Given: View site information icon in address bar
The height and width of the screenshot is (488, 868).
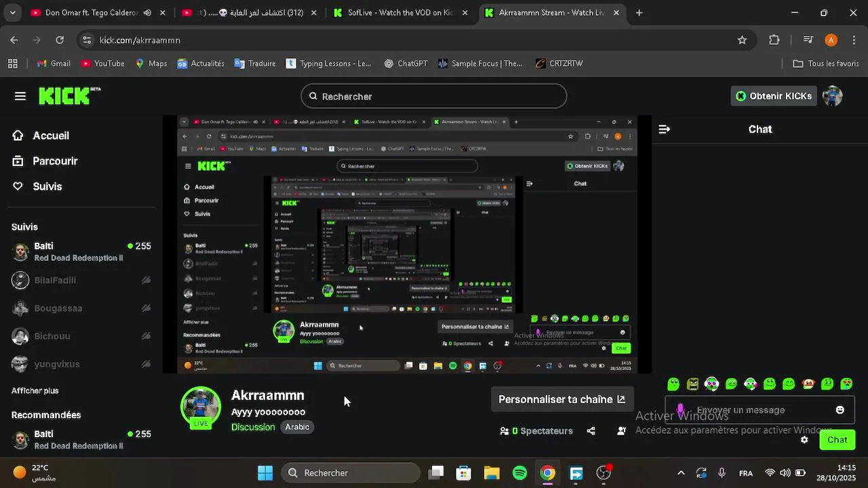Looking at the screenshot, I should [x=87, y=40].
